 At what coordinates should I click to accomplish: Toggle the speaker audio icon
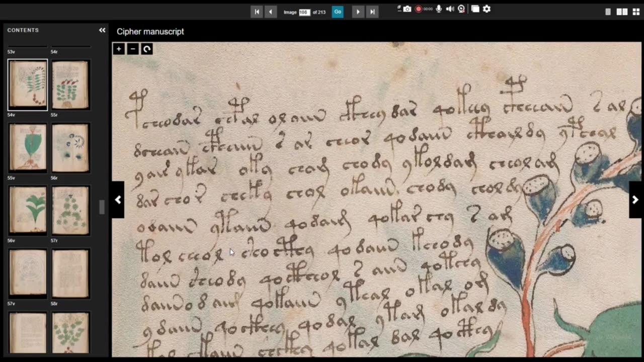(450, 9)
